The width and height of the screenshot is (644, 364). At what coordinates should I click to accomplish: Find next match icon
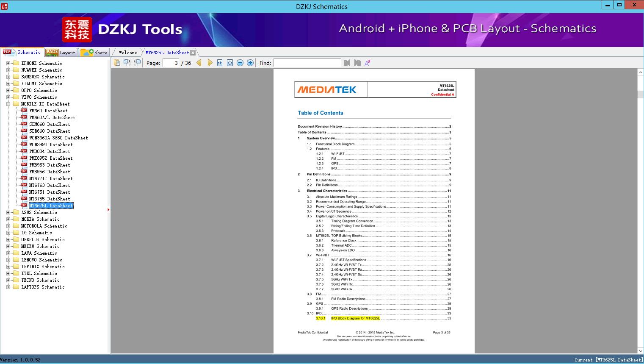(357, 63)
